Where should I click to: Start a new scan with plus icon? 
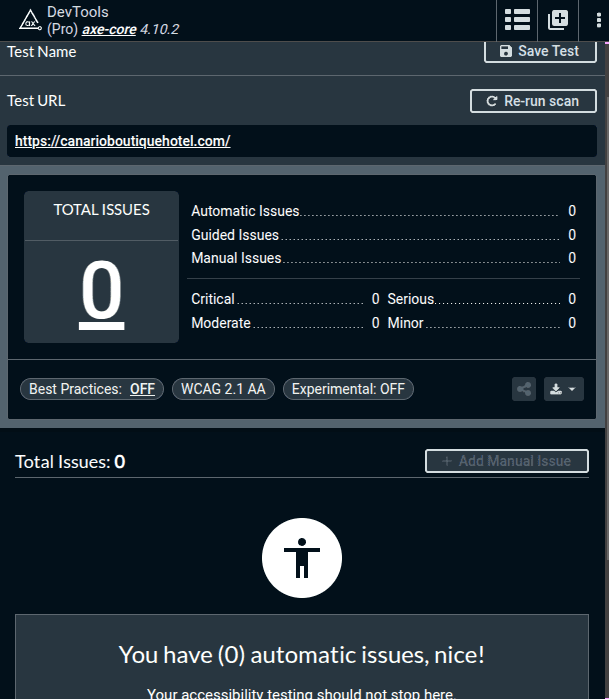558,20
